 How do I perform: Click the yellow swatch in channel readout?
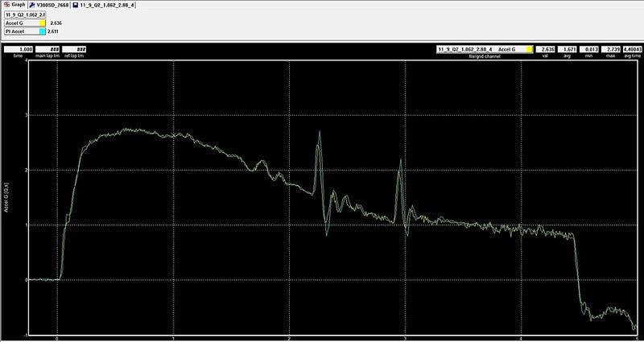(528, 49)
